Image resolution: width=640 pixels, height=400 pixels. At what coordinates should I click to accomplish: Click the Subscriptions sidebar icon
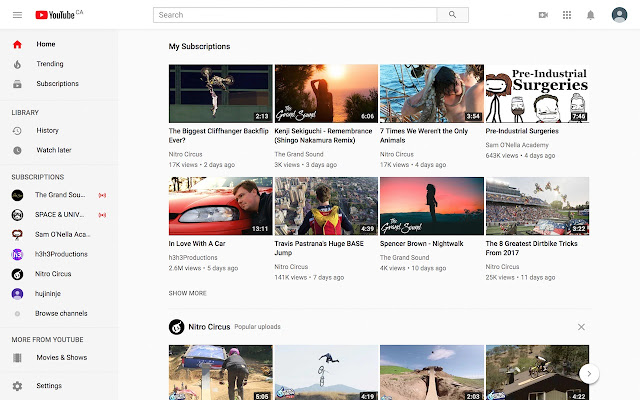point(17,84)
